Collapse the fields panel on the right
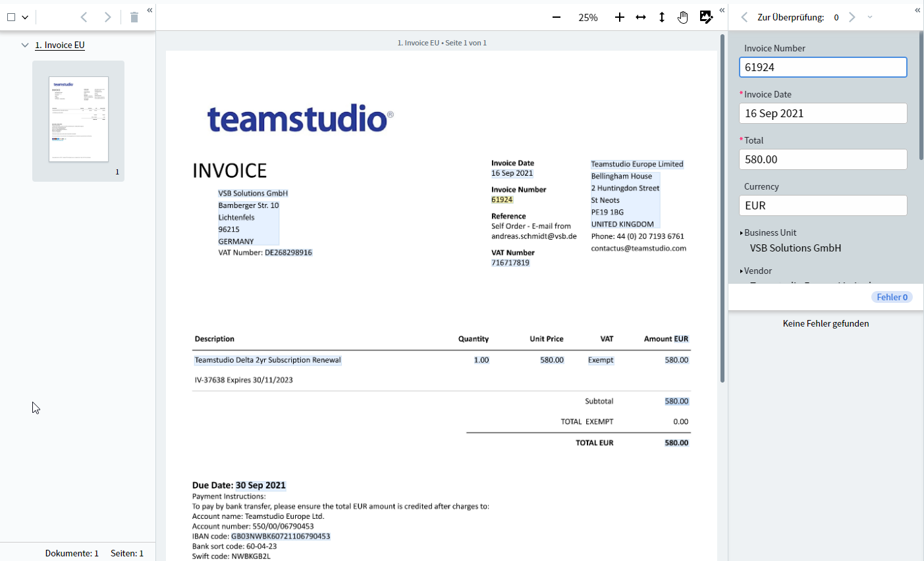Viewport: 924px width, 561px height. point(917,10)
